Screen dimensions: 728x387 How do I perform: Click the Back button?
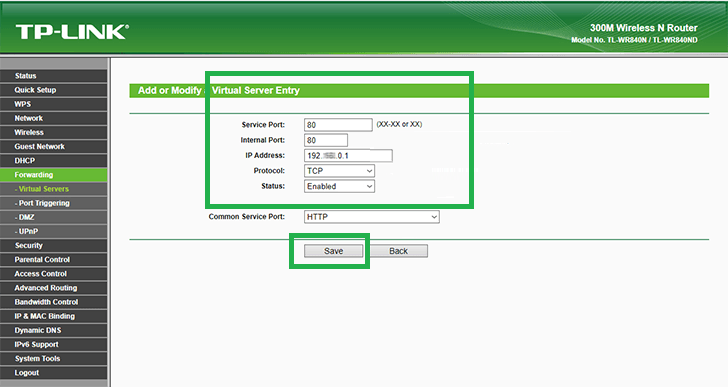click(x=398, y=251)
